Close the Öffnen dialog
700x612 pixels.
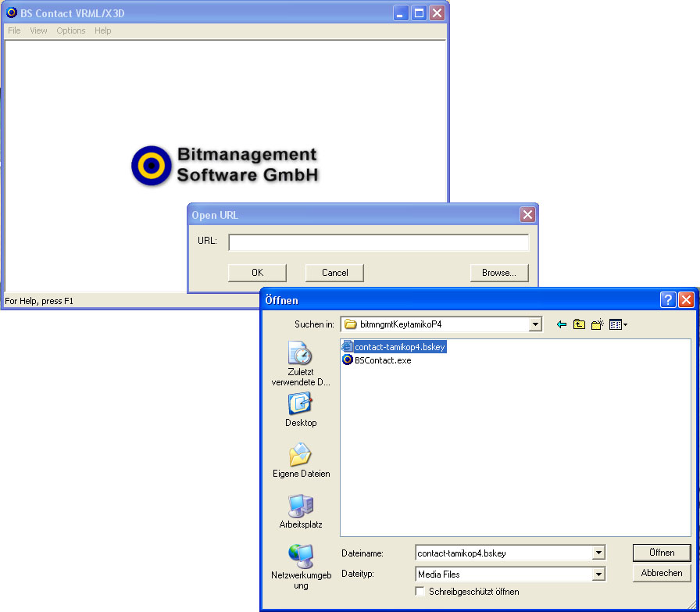point(686,299)
